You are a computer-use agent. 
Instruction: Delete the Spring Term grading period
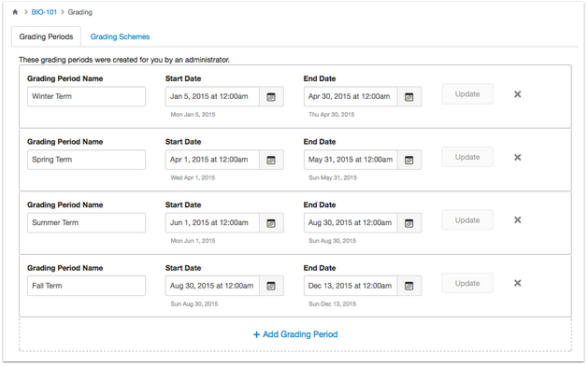(x=518, y=158)
